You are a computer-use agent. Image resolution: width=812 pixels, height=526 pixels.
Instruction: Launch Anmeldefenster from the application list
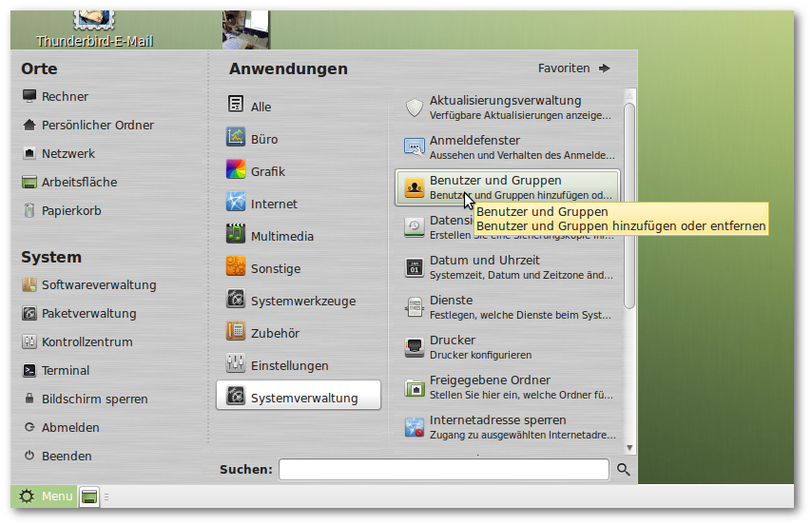pos(506,147)
